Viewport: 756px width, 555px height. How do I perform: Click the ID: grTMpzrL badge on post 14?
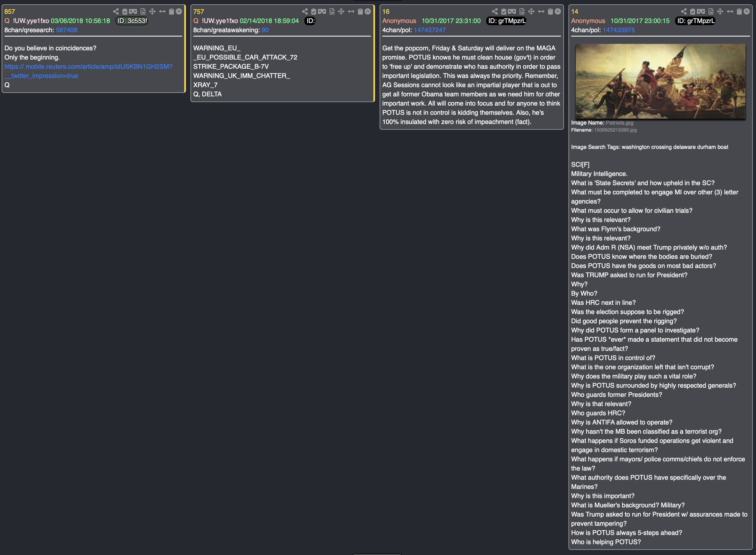[696, 21]
